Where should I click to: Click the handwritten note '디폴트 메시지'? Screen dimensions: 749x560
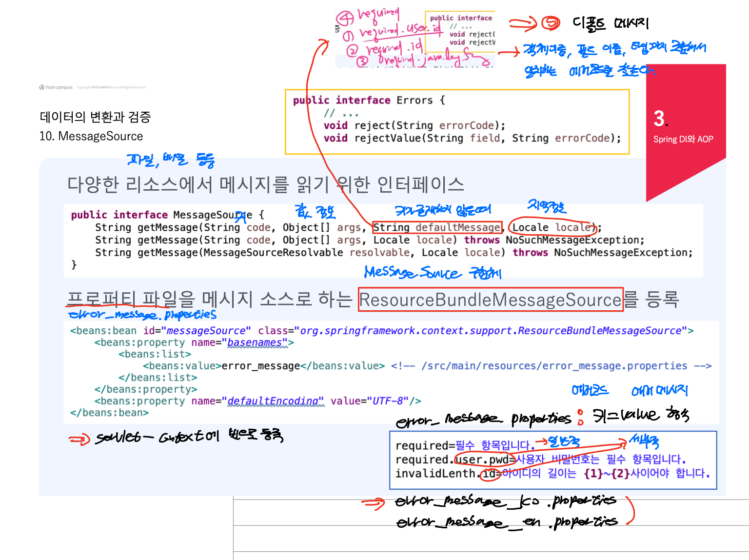pyautogui.click(x=610, y=23)
